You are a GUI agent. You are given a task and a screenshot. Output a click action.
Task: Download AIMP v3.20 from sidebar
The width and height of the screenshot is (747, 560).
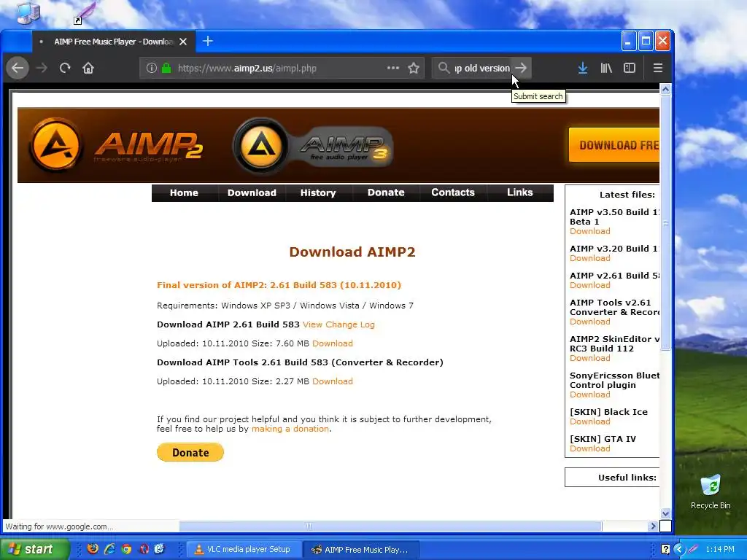click(x=589, y=259)
